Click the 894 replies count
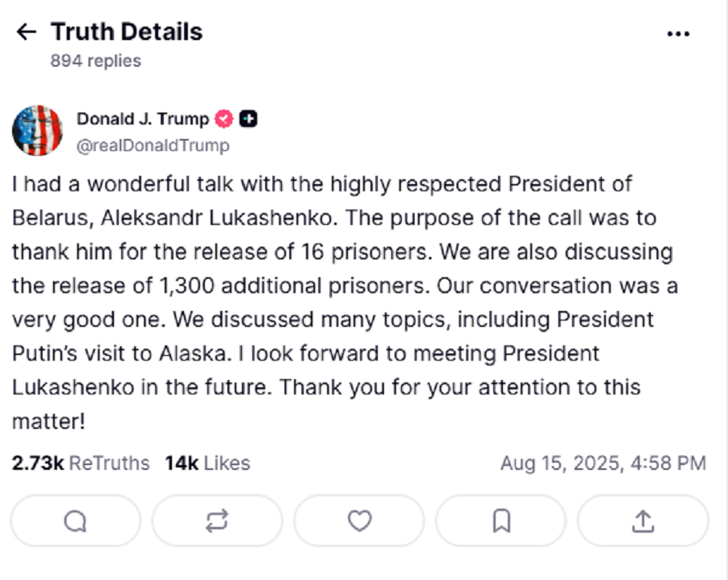Screen dimensions: 728x580 pyautogui.click(x=96, y=61)
